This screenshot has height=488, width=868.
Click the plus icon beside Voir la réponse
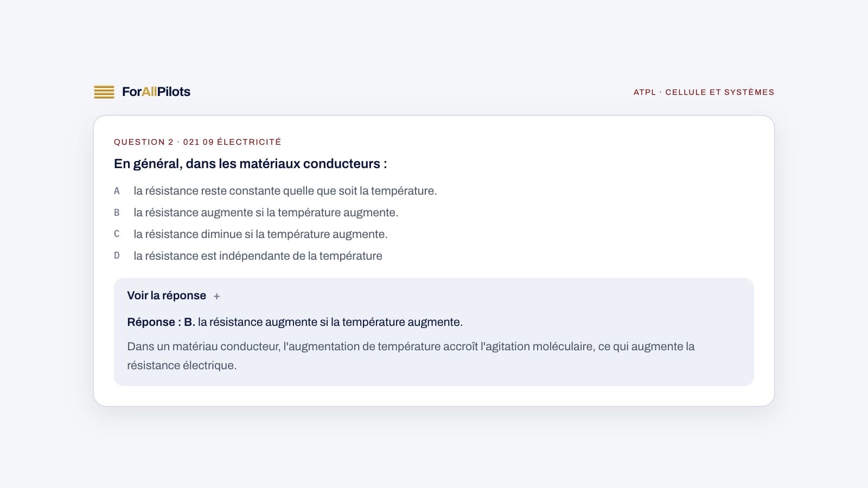(x=216, y=296)
